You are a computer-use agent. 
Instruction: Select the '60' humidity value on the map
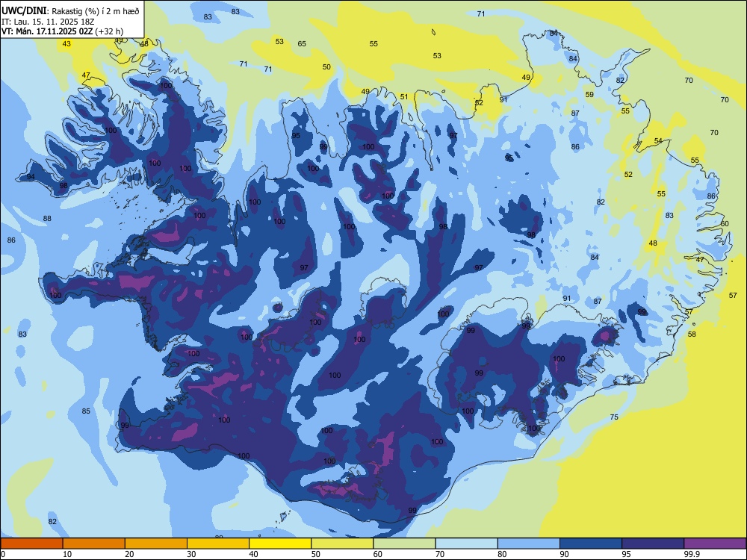(x=725, y=224)
